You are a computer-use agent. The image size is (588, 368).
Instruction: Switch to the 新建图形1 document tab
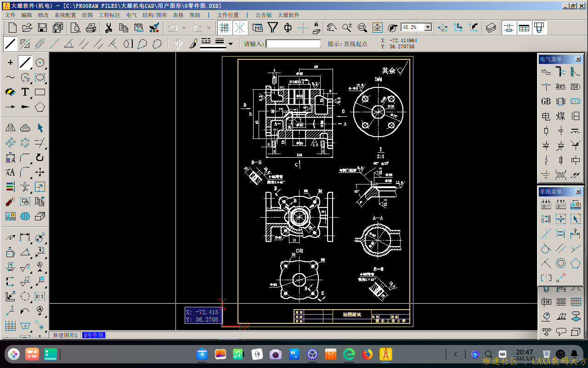(66, 335)
